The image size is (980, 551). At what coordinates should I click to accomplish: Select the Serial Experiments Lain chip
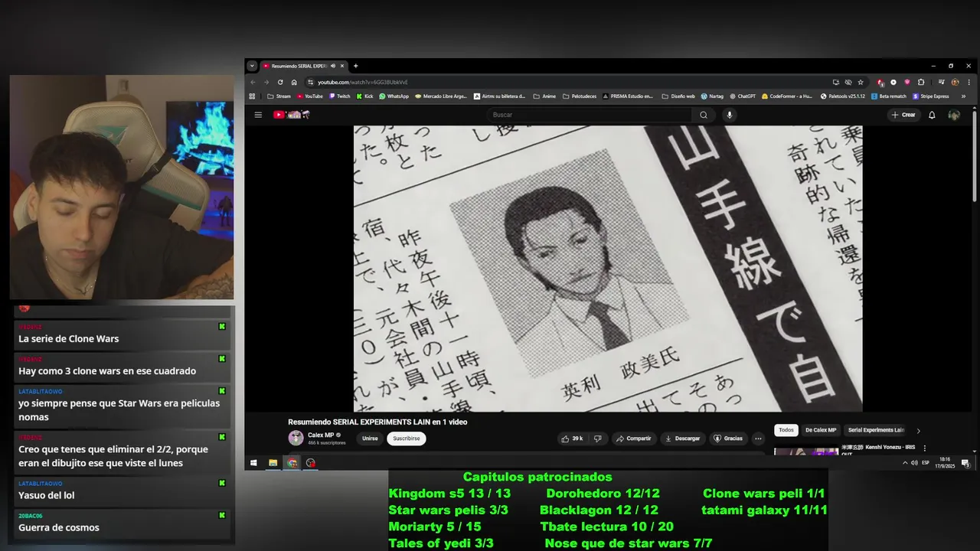click(x=876, y=430)
